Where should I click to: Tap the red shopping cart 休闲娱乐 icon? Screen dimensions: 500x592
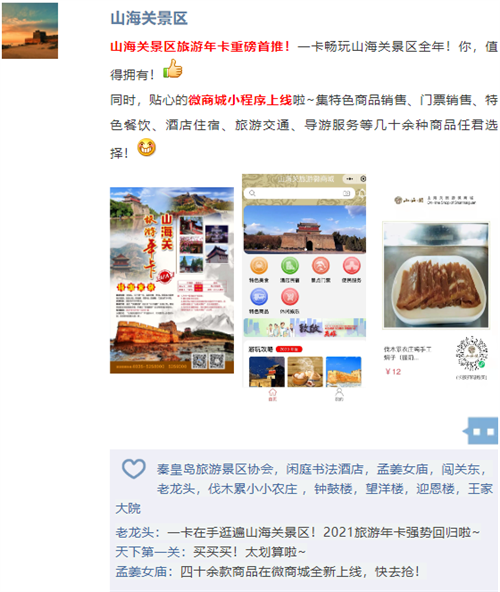point(290,297)
